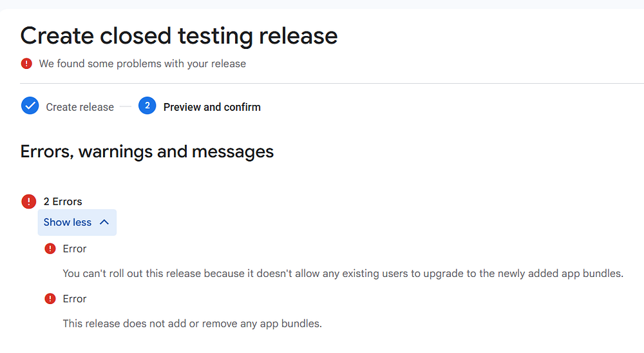Click the red alert icon beside problems message
The width and height of the screenshot is (644, 353).
pos(26,64)
